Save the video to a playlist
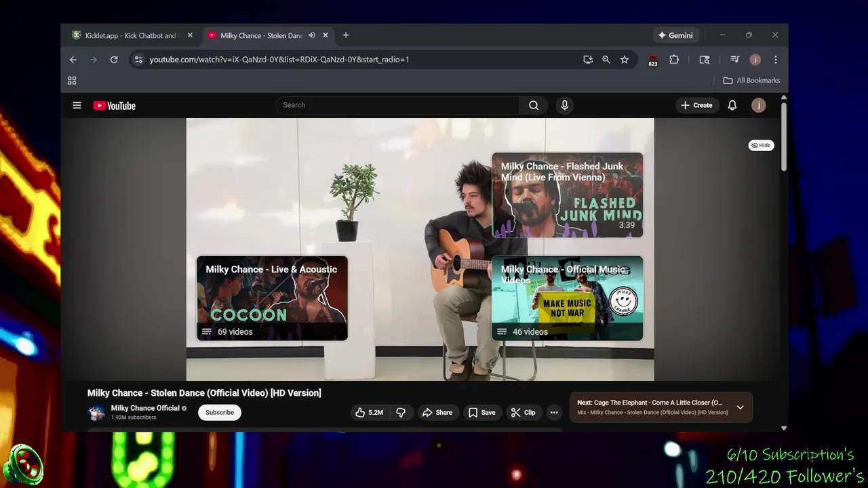 481,412
